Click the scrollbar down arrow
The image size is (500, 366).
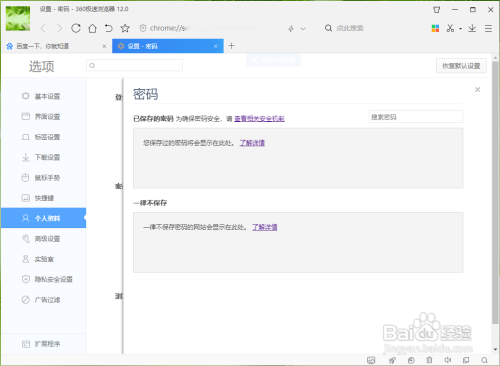tap(495, 349)
